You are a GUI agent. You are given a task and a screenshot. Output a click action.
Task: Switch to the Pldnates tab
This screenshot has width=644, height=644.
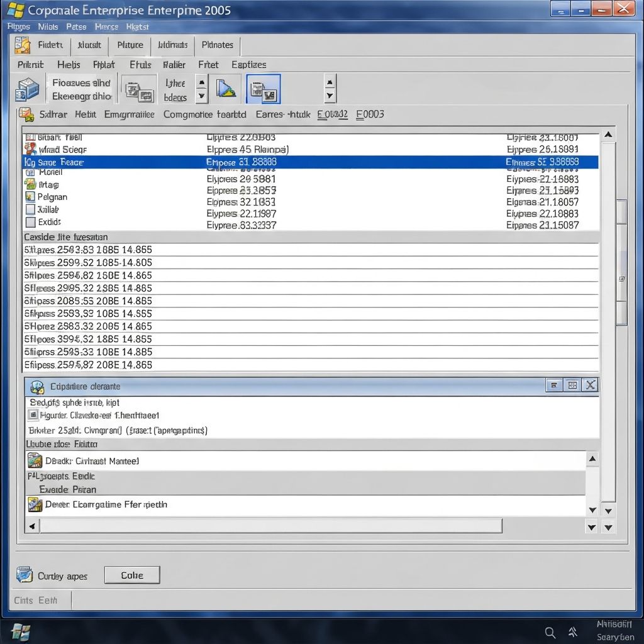(x=217, y=45)
